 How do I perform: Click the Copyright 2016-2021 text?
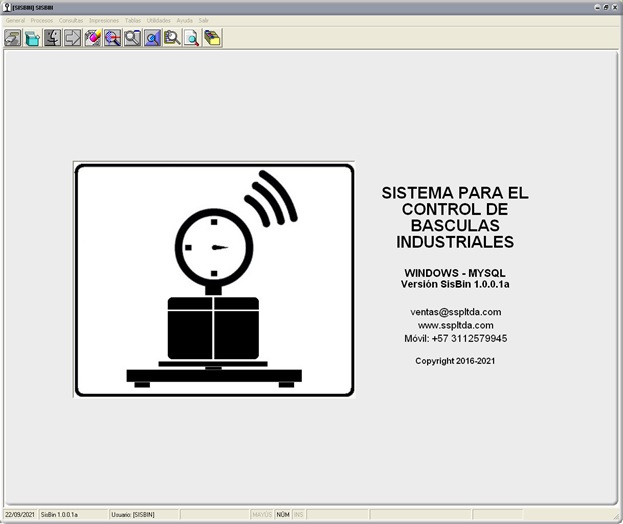455,361
